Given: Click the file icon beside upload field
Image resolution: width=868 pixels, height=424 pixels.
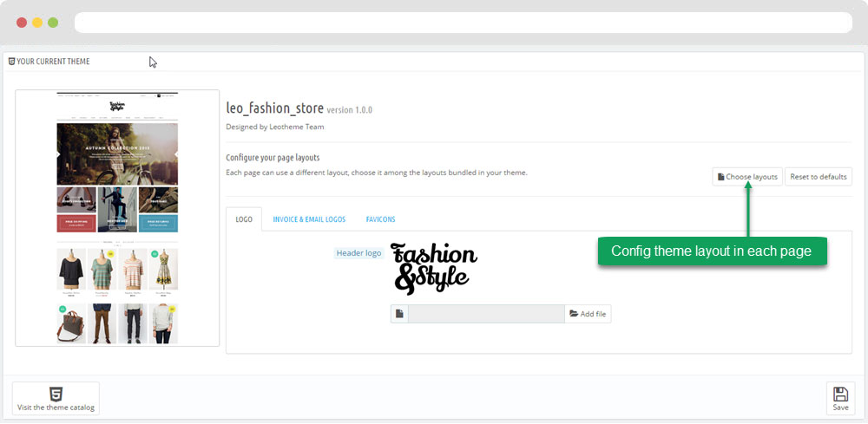Looking at the screenshot, I should (399, 314).
